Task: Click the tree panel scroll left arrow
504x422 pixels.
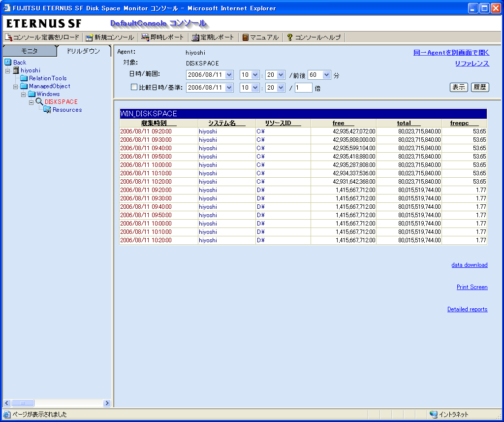Action: [7, 403]
